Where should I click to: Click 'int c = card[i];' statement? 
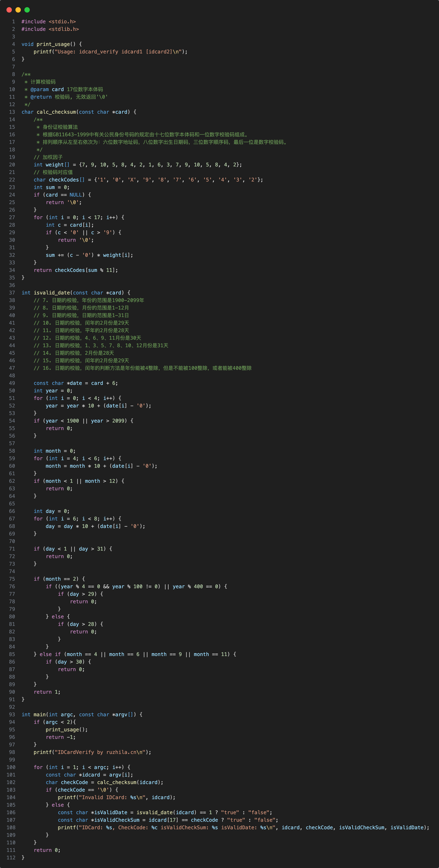tap(70, 225)
